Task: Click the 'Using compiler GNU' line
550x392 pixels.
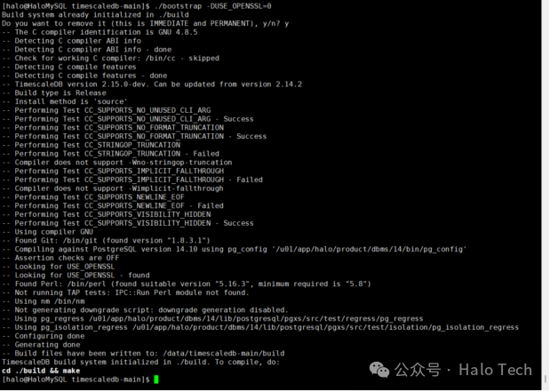Action: 48,232
